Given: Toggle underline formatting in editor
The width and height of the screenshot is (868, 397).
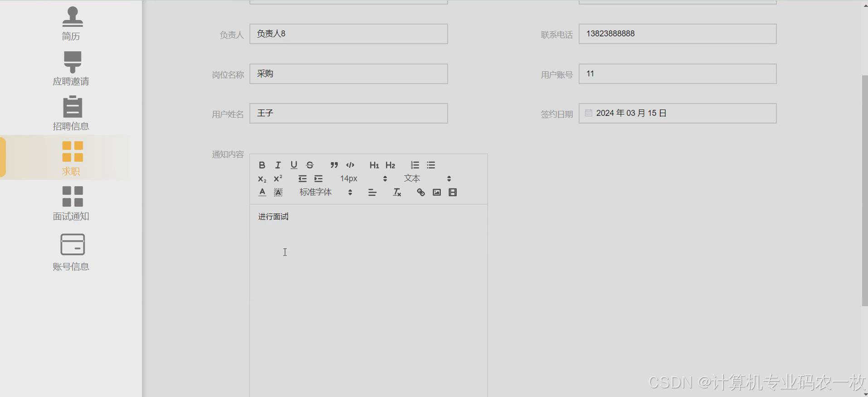Looking at the screenshot, I should (x=294, y=165).
